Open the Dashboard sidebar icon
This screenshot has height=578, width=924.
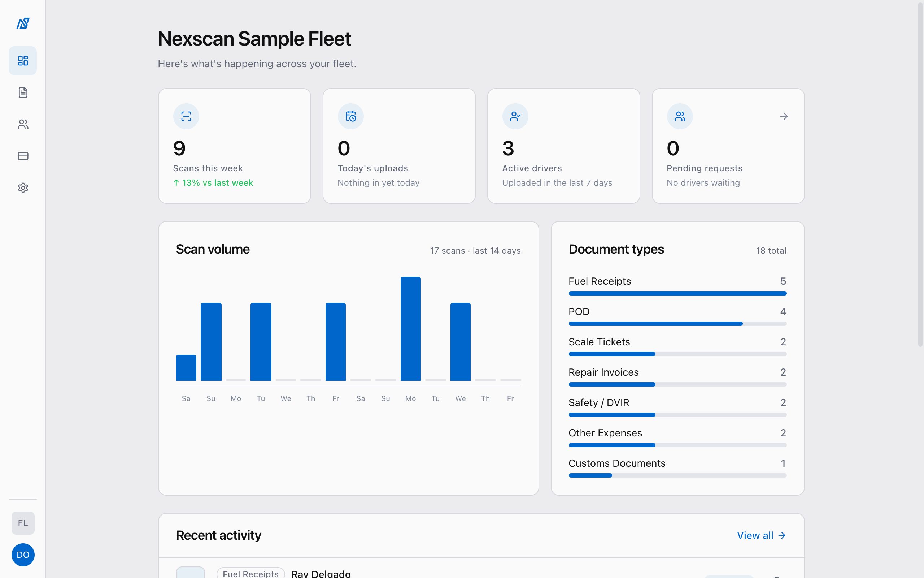pos(23,61)
